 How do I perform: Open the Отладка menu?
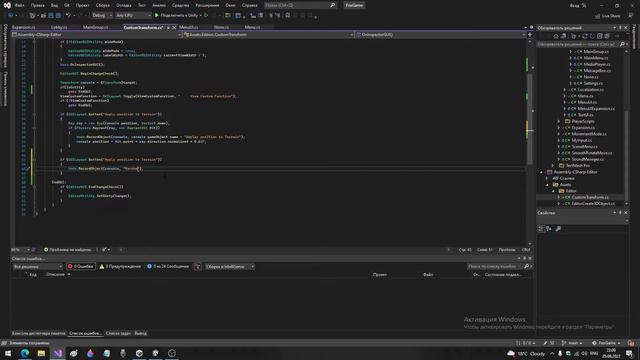pos(123,5)
